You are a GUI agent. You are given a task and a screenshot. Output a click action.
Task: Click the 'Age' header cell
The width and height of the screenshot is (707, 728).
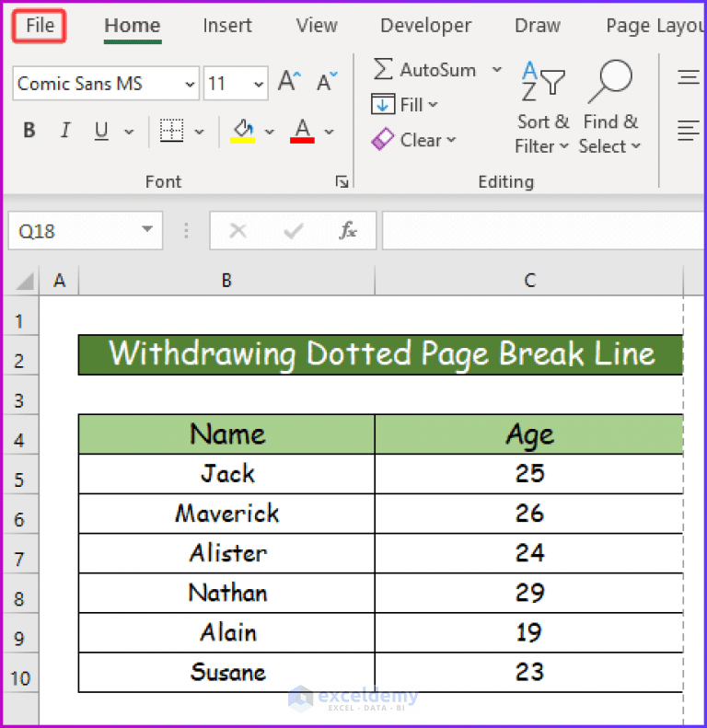click(x=529, y=434)
